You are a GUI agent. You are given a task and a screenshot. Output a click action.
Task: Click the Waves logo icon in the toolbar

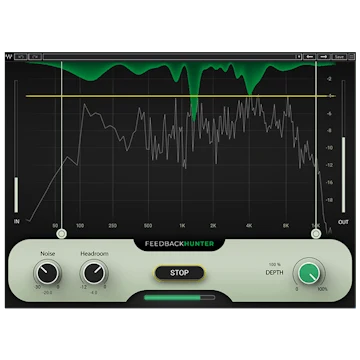coord(9,56)
